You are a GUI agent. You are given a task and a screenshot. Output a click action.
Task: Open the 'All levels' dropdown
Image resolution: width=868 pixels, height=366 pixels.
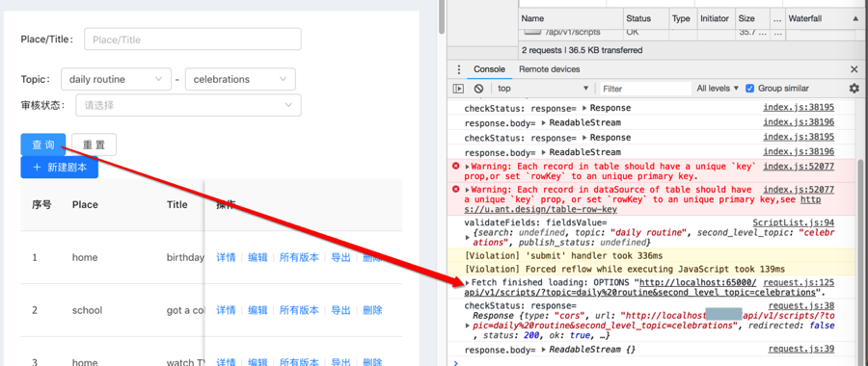point(718,89)
